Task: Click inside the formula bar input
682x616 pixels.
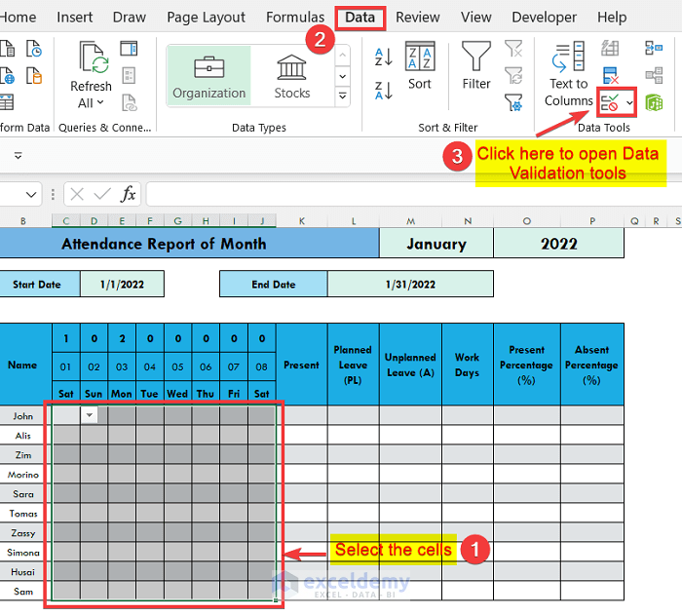Action: [413, 194]
